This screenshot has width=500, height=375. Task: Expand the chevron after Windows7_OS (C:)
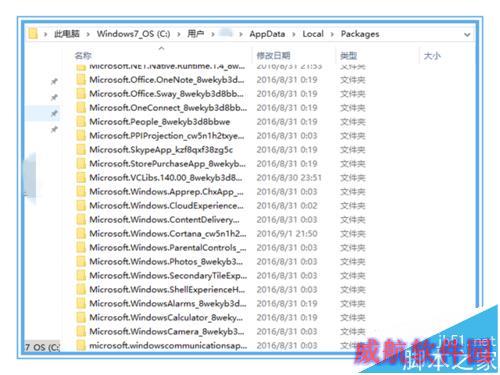tap(179, 34)
